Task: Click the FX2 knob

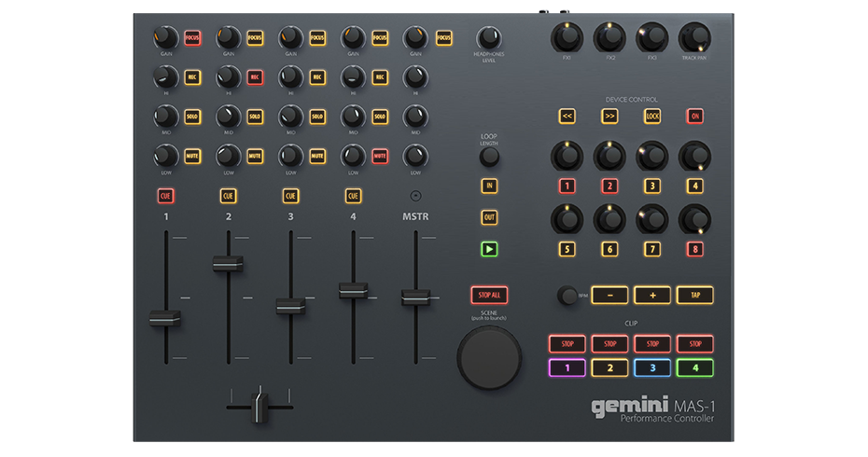Action: (609, 37)
